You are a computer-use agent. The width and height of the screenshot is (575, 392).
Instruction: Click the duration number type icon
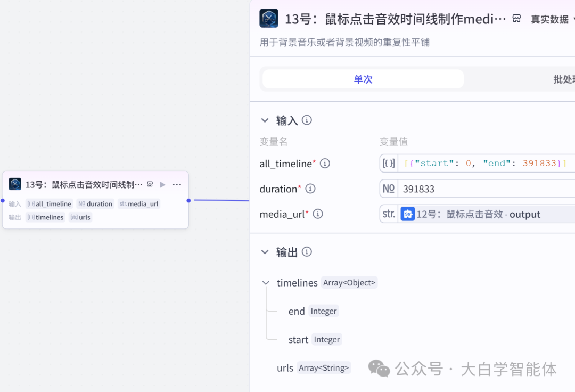pos(389,189)
